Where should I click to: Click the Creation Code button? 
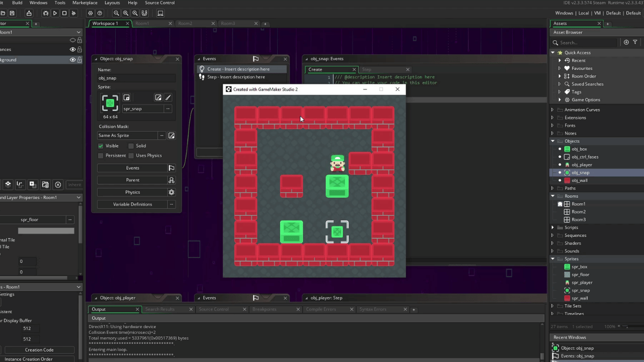click(39, 350)
